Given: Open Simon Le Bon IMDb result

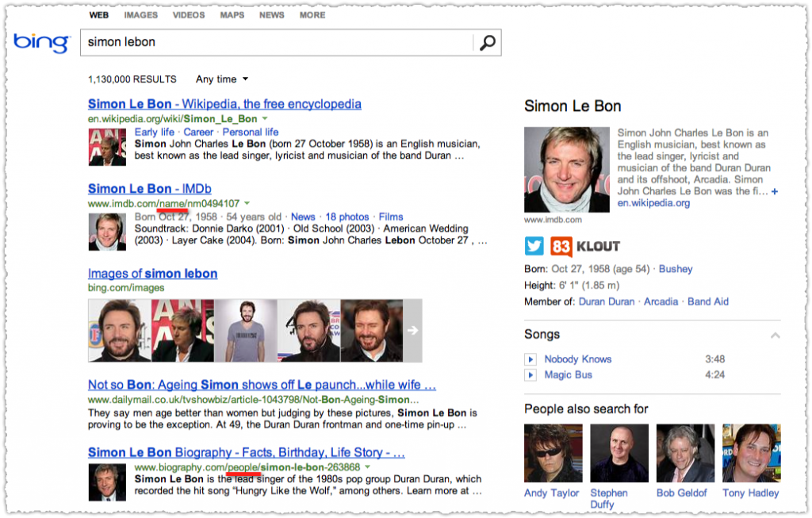Looking at the screenshot, I should [150, 189].
